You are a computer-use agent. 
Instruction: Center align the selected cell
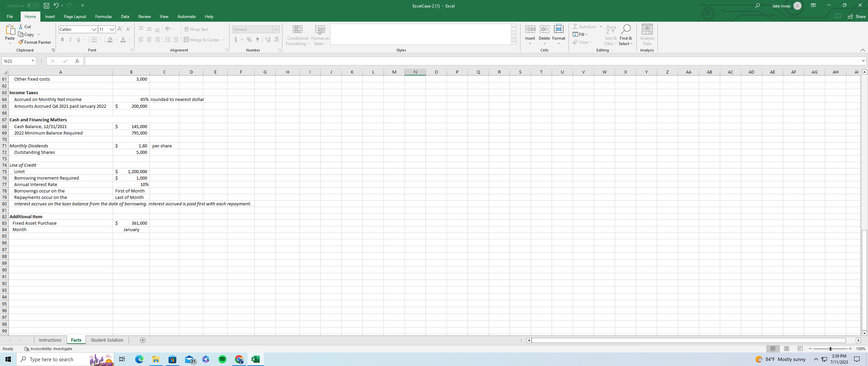click(149, 40)
